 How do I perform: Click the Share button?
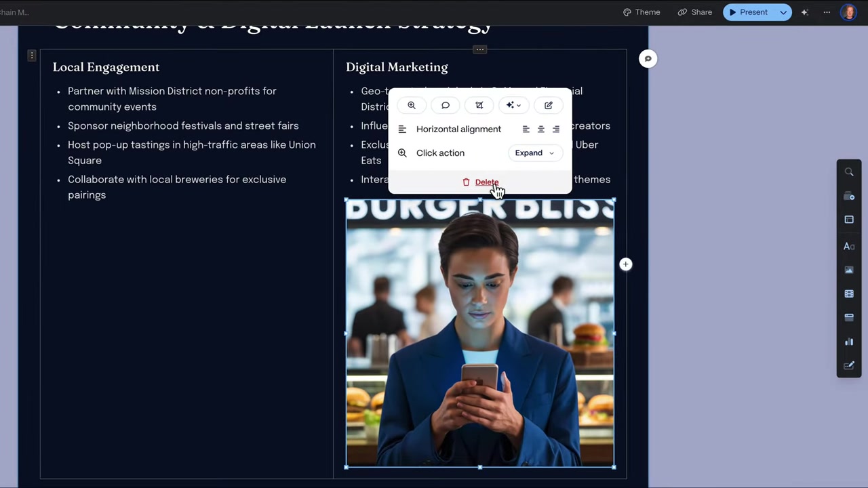pyautogui.click(x=694, y=12)
